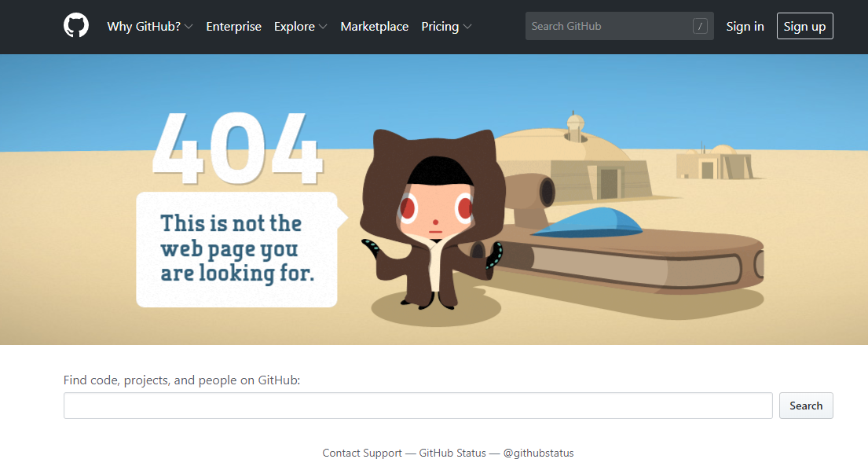The height and width of the screenshot is (459, 868).
Task: Expand the Explore dropdown
Action: [x=301, y=27]
